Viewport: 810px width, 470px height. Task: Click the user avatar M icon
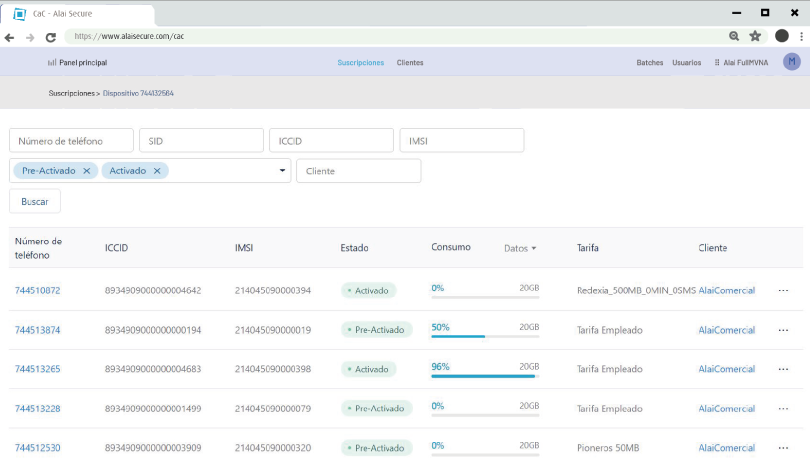(x=791, y=62)
